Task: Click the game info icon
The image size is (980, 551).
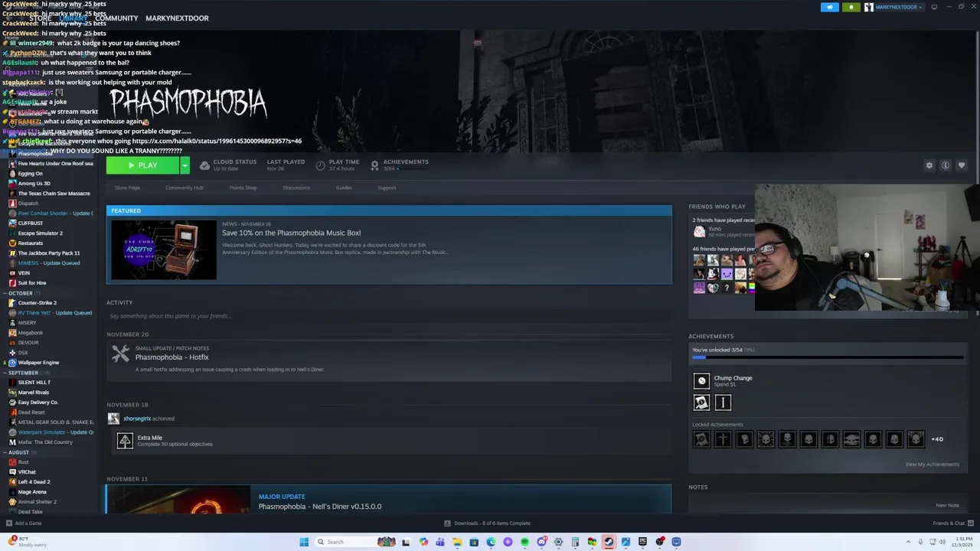Action: (x=946, y=165)
